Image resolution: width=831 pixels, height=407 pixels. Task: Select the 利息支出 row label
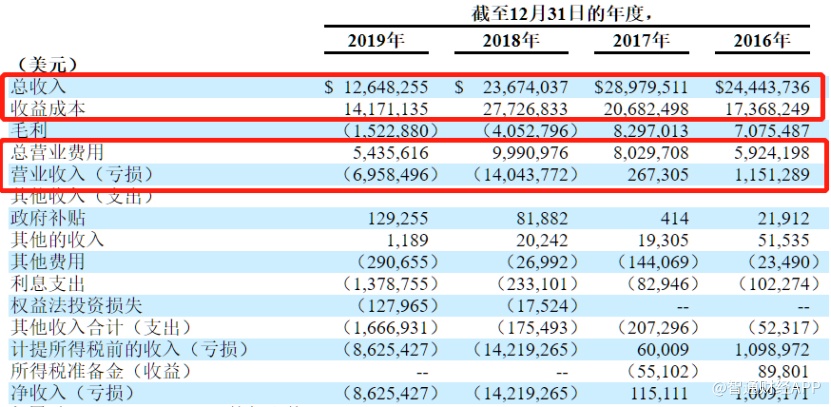pyautogui.click(x=48, y=284)
